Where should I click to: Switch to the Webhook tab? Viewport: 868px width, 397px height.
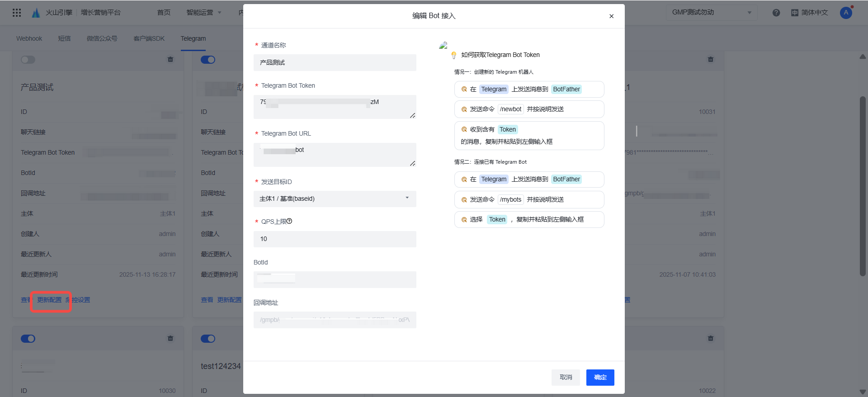(x=29, y=38)
